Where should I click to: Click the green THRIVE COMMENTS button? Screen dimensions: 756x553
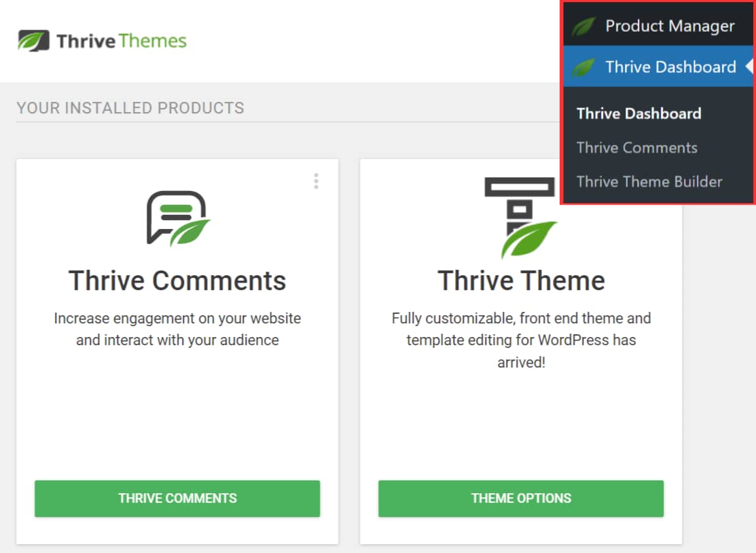pyautogui.click(x=177, y=499)
